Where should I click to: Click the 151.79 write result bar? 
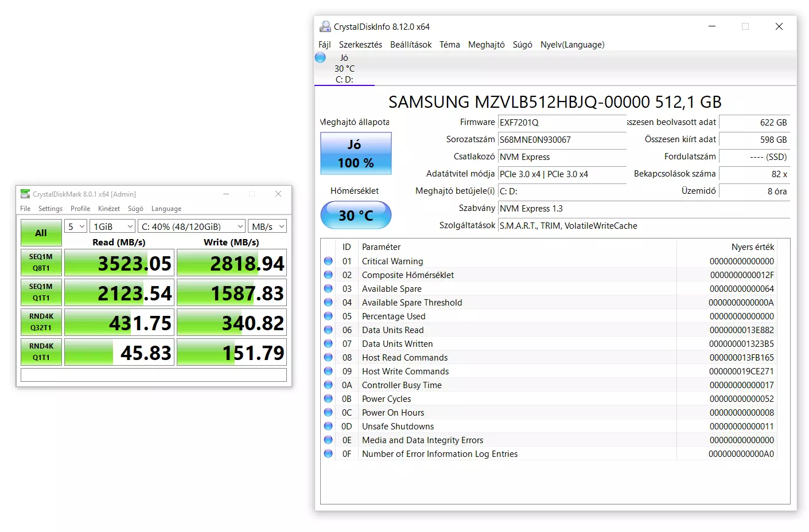231,353
